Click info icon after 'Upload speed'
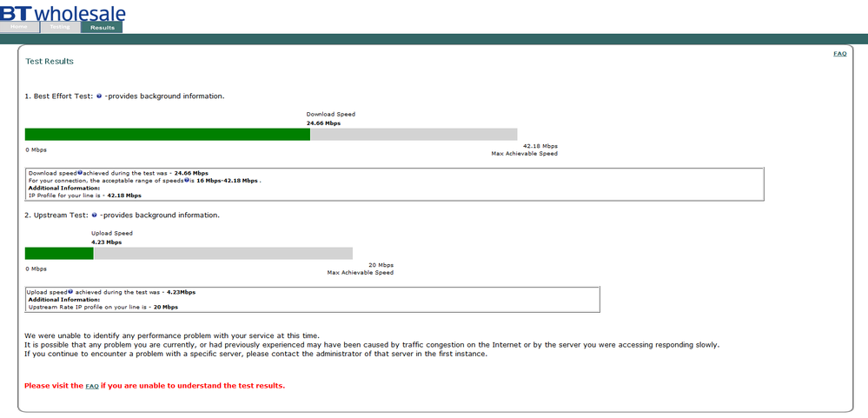Image resolution: width=868 pixels, height=418 pixels. coord(70,291)
